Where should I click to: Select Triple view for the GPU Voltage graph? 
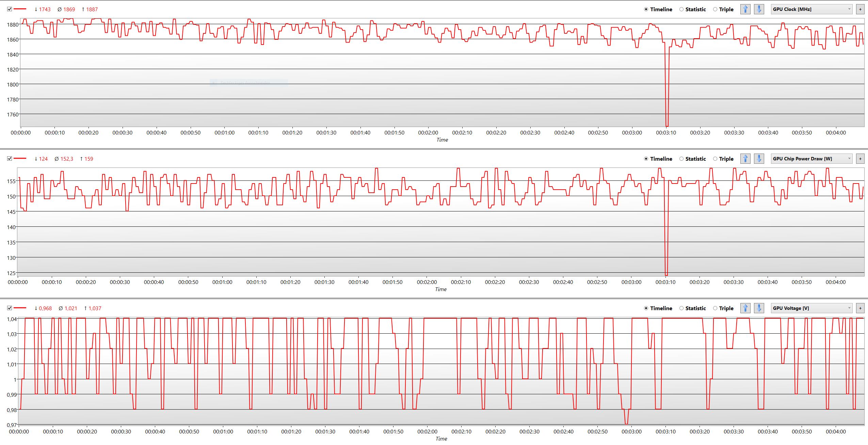pyautogui.click(x=715, y=308)
